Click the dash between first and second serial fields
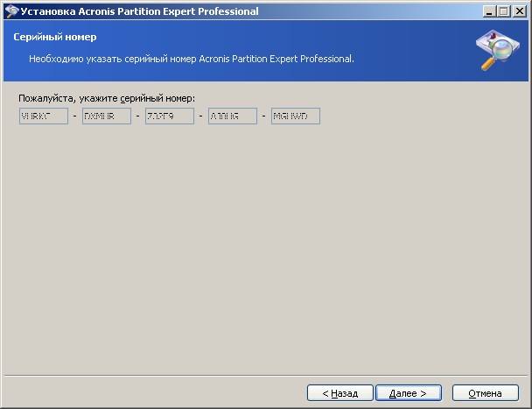532x409 pixels. click(x=75, y=116)
